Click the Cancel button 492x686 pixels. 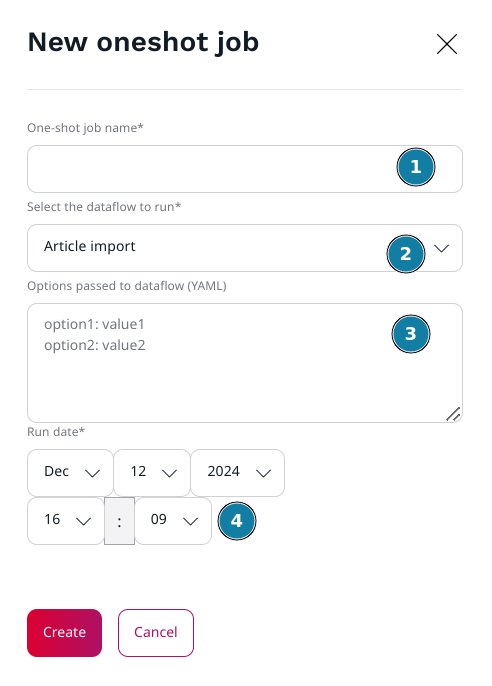[x=156, y=633]
